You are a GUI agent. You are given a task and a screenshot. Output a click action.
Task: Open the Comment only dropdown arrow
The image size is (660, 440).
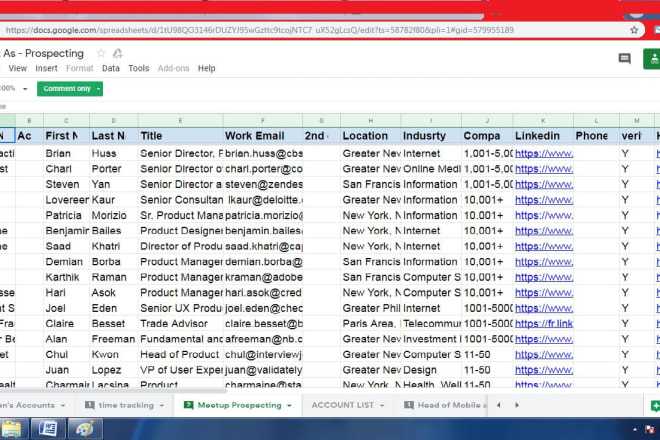(98, 89)
